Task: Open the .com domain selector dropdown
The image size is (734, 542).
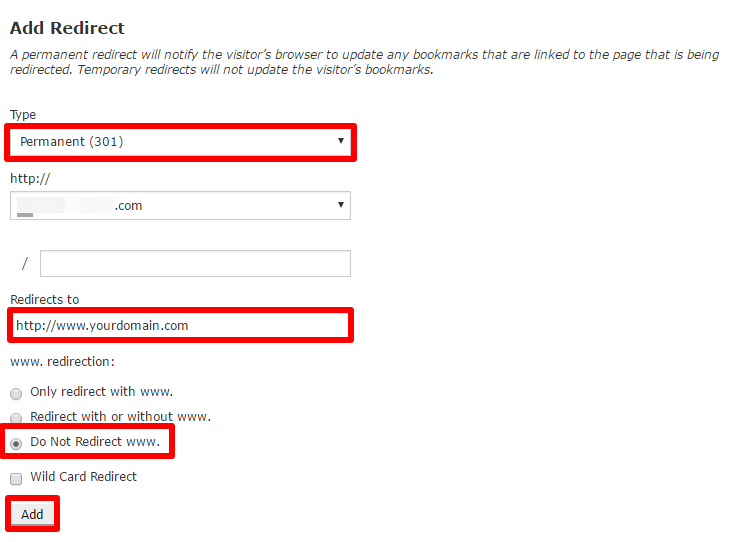Action: click(x=180, y=205)
